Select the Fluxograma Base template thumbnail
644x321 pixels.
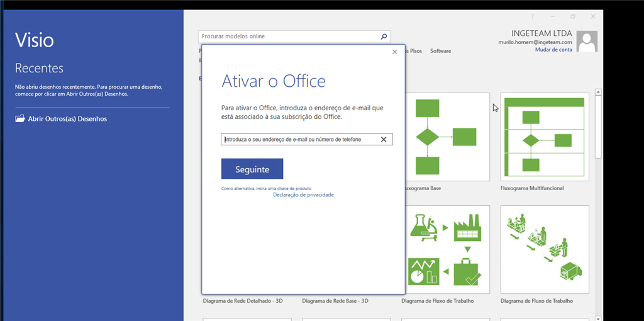[x=447, y=137]
